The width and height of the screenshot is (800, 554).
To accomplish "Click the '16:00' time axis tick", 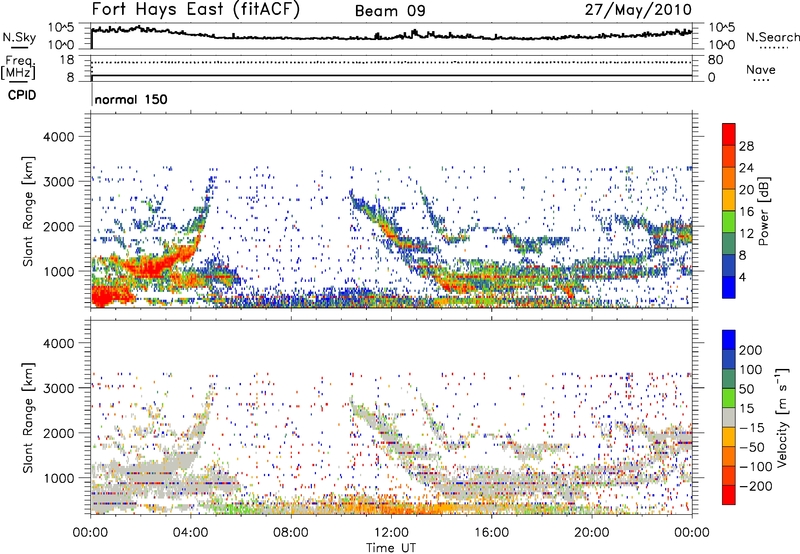I will point(491,533).
